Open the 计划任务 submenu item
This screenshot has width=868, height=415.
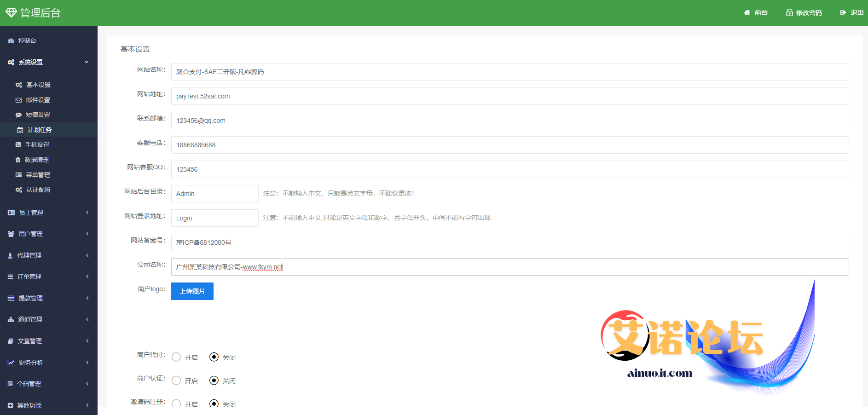[40, 130]
